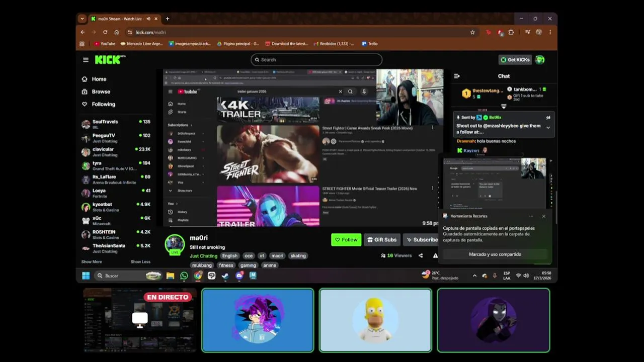
Task: Open the Loeya Fortnite channel
Action: click(116, 193)
